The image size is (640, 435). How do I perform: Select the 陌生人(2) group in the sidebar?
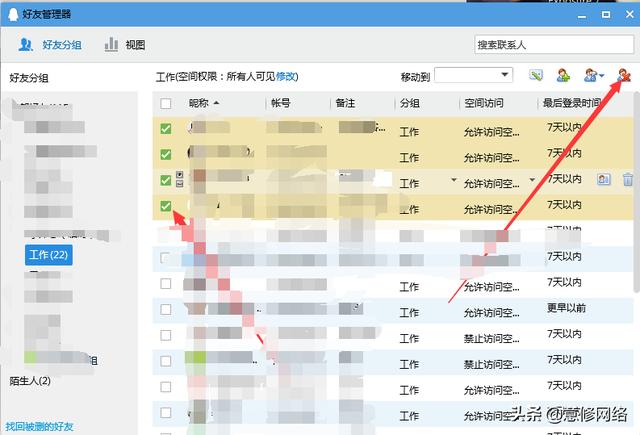(x=30, y=381)
